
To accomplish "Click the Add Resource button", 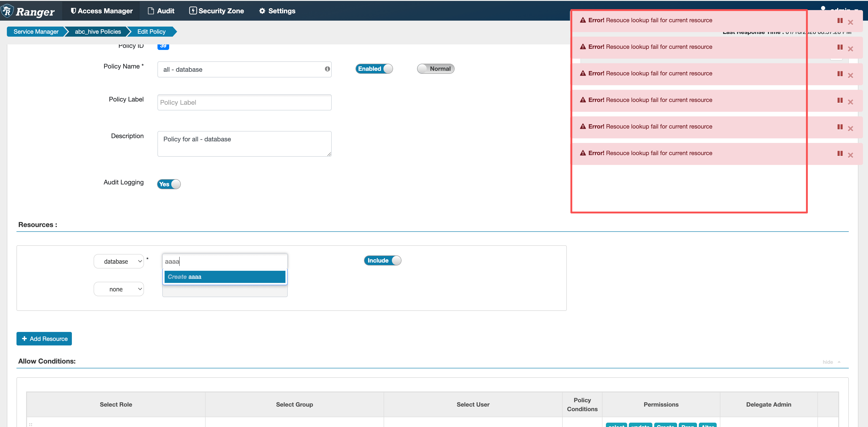I will [44, 339].
